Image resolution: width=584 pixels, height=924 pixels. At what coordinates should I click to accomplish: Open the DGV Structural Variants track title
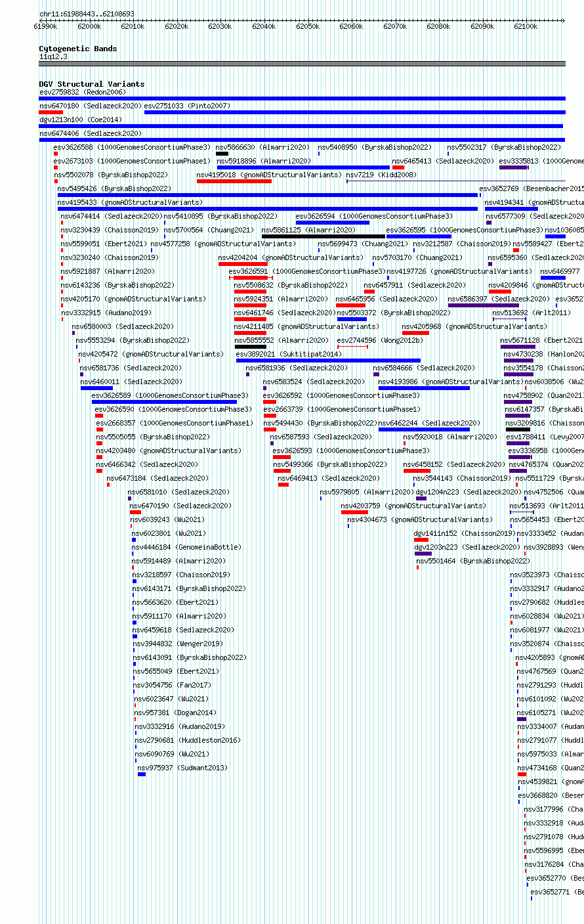[91, 84]
